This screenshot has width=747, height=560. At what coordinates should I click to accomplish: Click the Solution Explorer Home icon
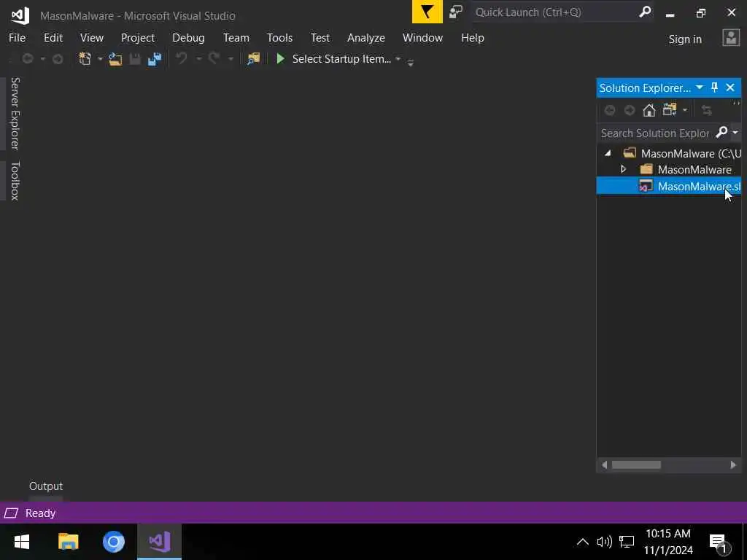[x=649, y=111]
